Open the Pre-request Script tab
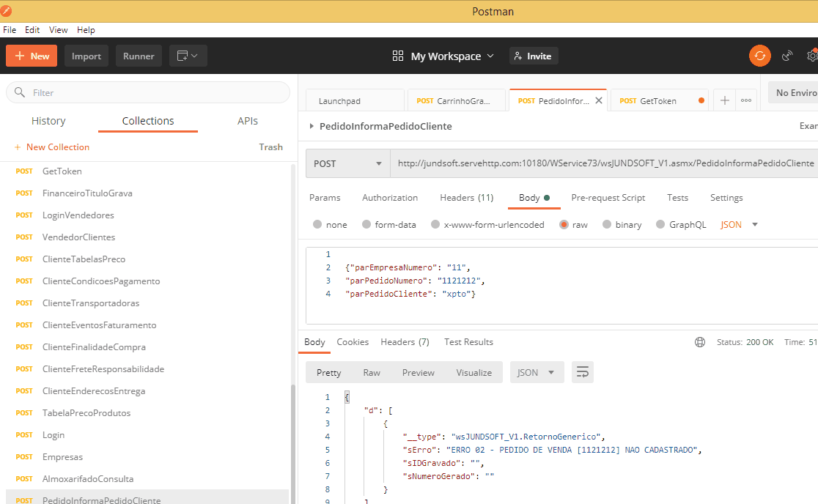 click(x=608, y=198)
